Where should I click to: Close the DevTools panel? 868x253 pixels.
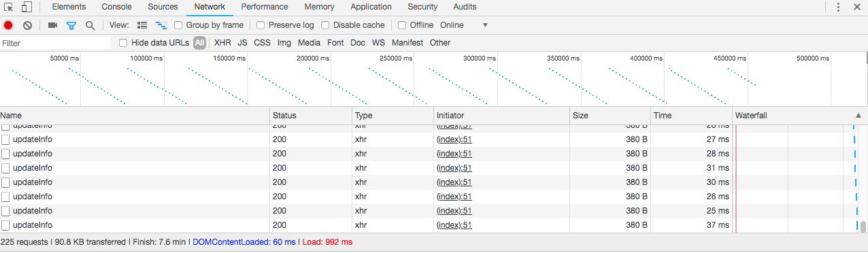[x=856, y=7]
